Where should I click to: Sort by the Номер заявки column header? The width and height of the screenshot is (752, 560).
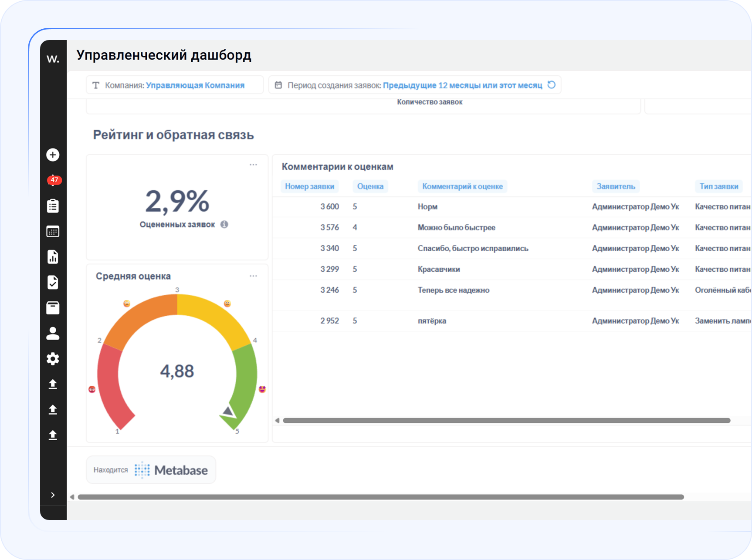[x=309, y=186]
